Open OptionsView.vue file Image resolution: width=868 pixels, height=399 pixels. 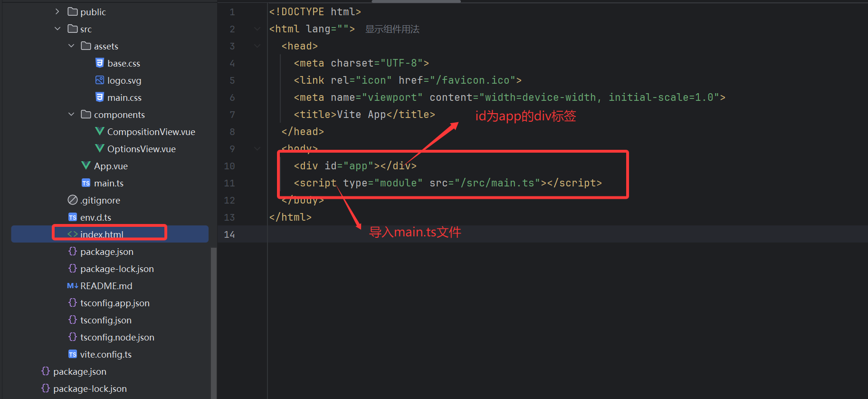[142, 149]
